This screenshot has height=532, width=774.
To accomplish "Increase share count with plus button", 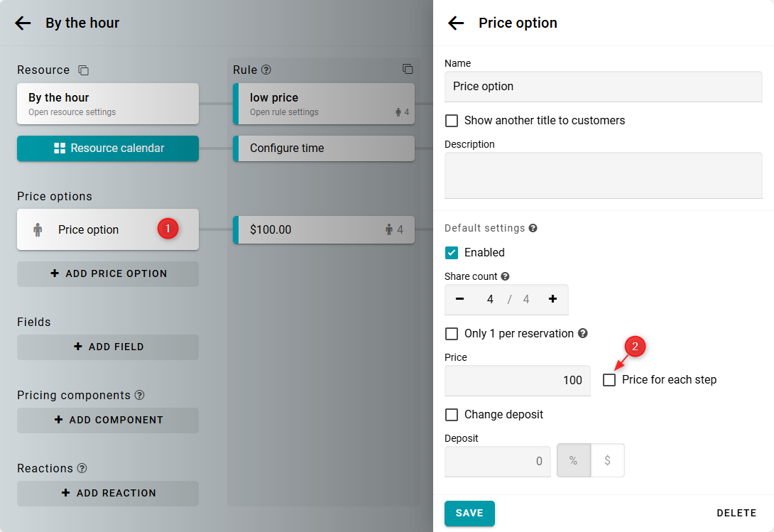I will (552, 299).
